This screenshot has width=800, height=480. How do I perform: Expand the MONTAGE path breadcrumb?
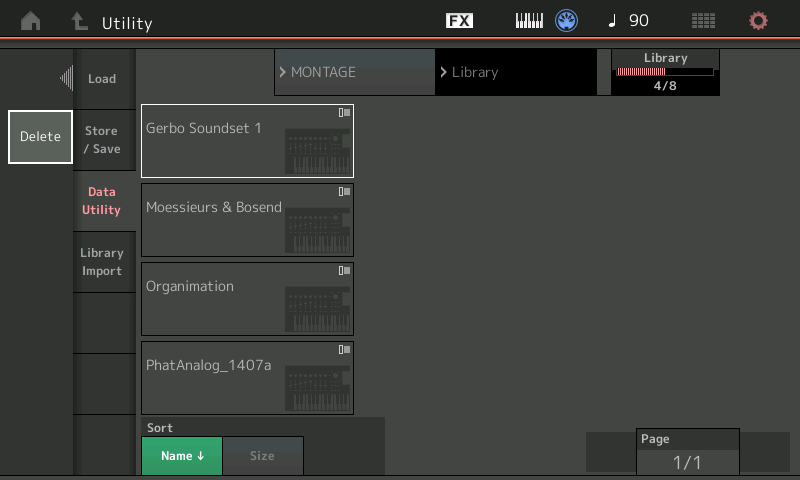pos(354,72)
